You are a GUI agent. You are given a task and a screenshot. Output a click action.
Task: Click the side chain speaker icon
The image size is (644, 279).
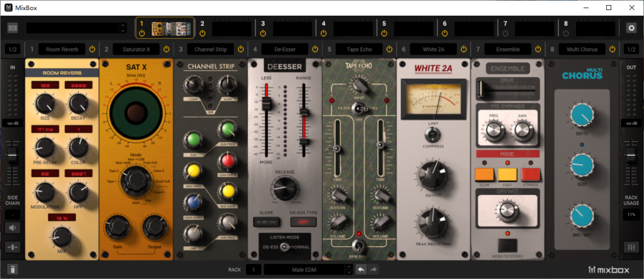tap(13, 227)
